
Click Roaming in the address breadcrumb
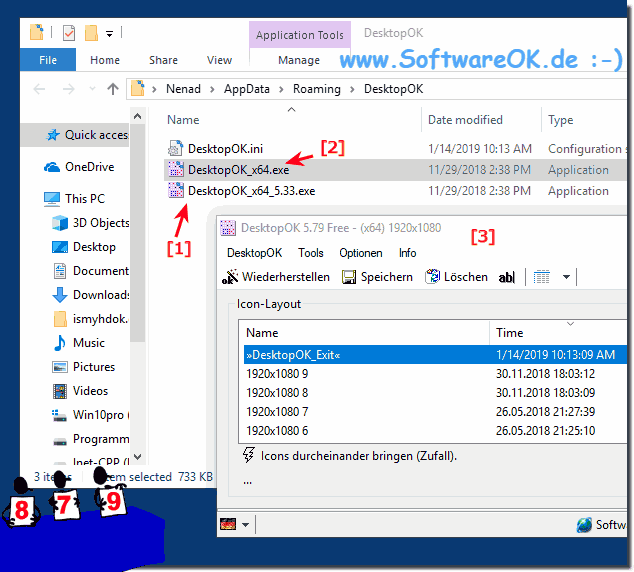click(x=317, y=89)
